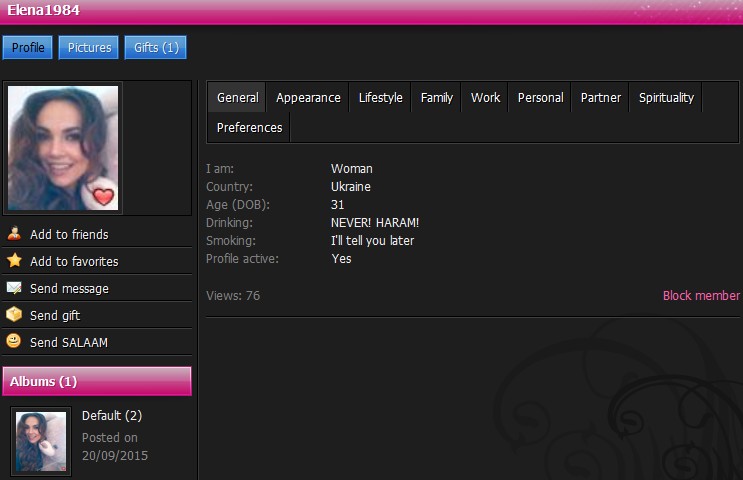Click the Albums (1) header
743x480 pixels.
pos(97,381)
